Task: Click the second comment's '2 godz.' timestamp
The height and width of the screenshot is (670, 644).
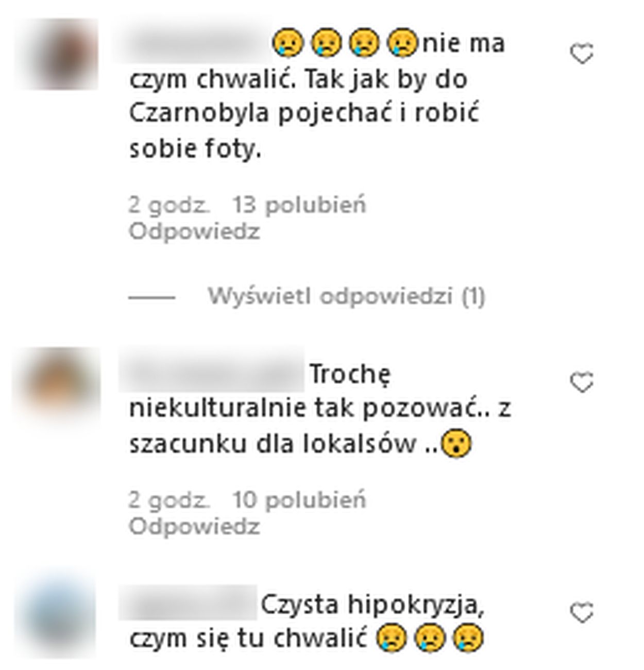Action: tap(170, 500)
